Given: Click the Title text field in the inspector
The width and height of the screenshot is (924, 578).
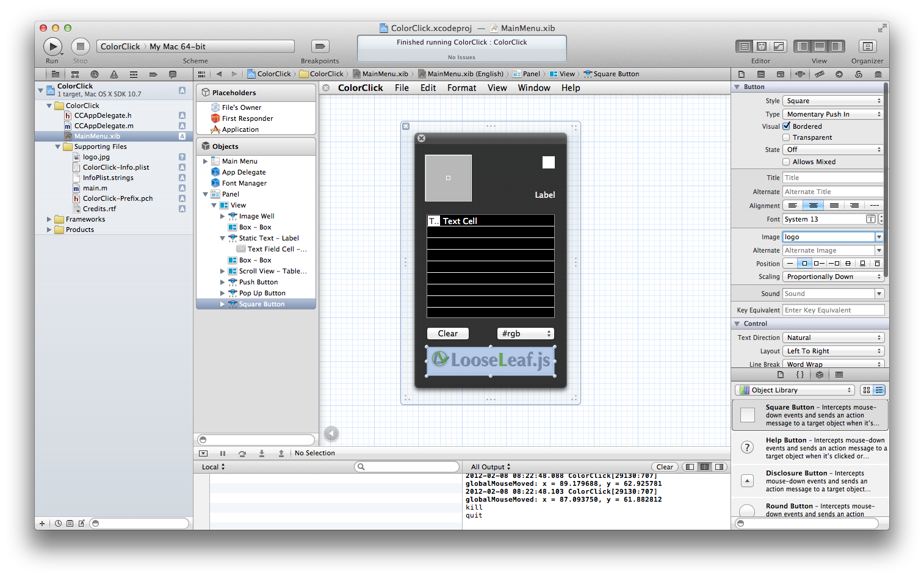Looking at the screenshot, I should pos(832,178).
